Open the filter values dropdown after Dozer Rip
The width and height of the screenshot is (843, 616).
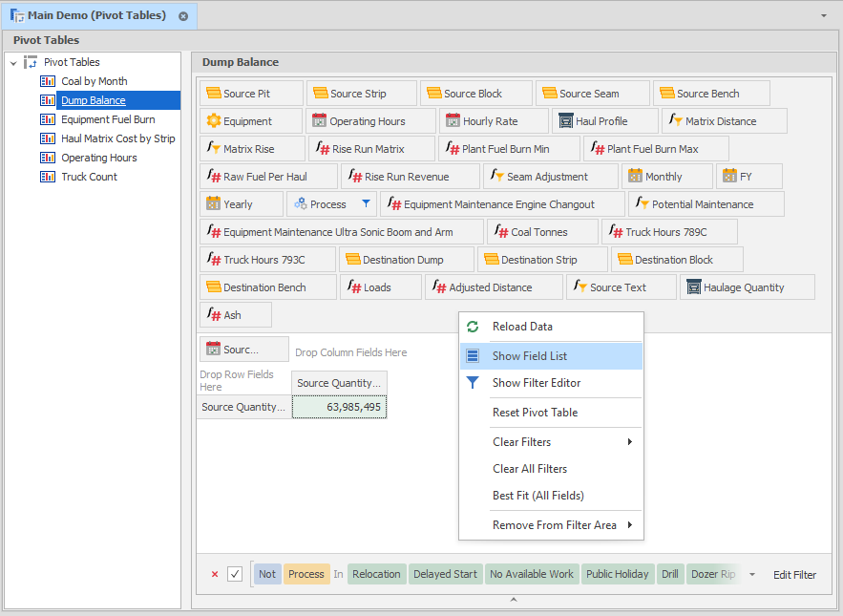point(751,574)
